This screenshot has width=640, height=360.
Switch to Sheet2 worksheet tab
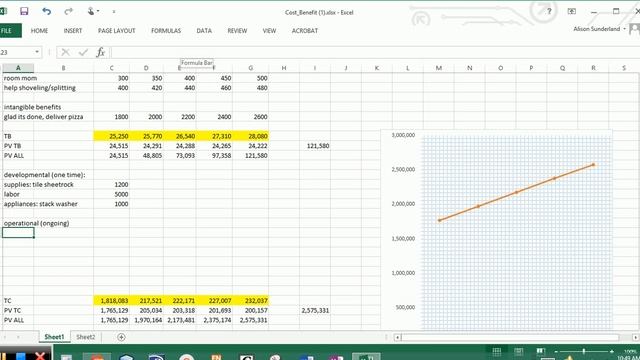click(86, 337)
